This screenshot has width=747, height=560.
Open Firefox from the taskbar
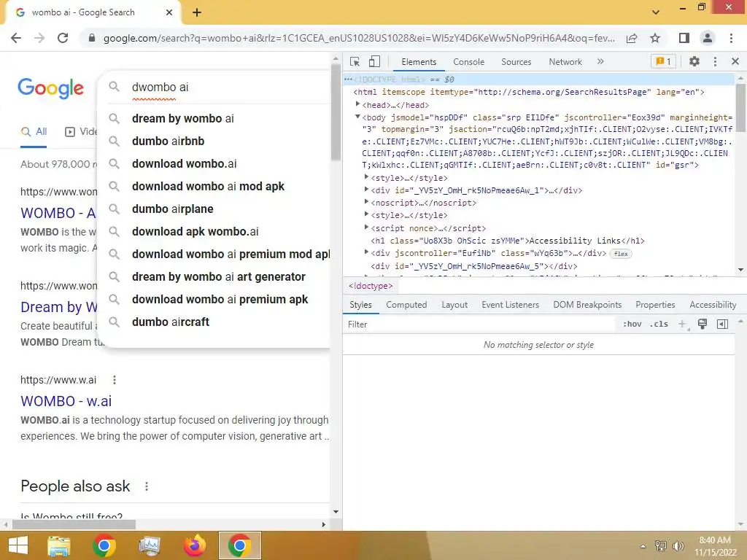[194, 545]
